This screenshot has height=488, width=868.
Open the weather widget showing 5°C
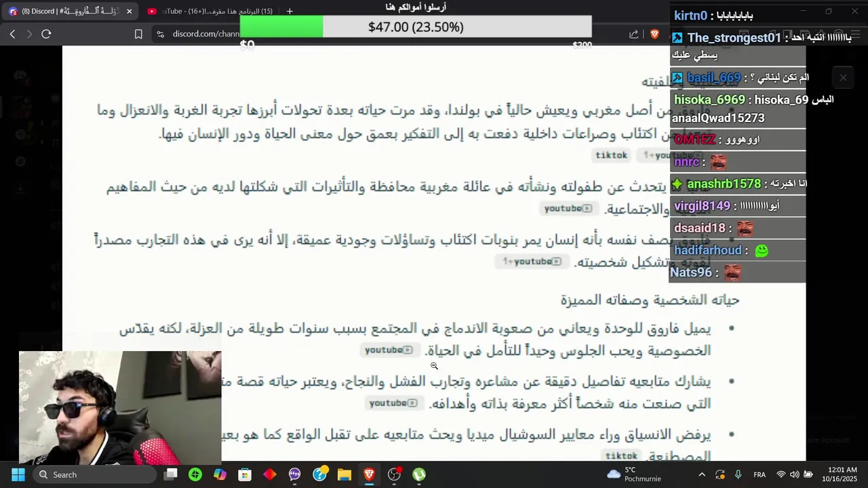point(634,474)
